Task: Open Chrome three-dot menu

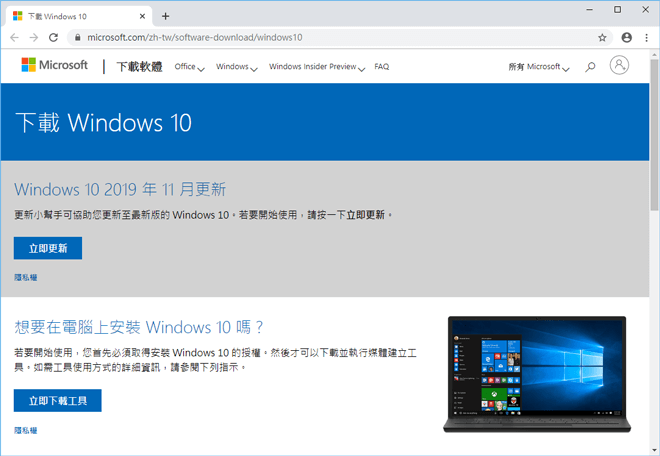Action: coord(647,37)
